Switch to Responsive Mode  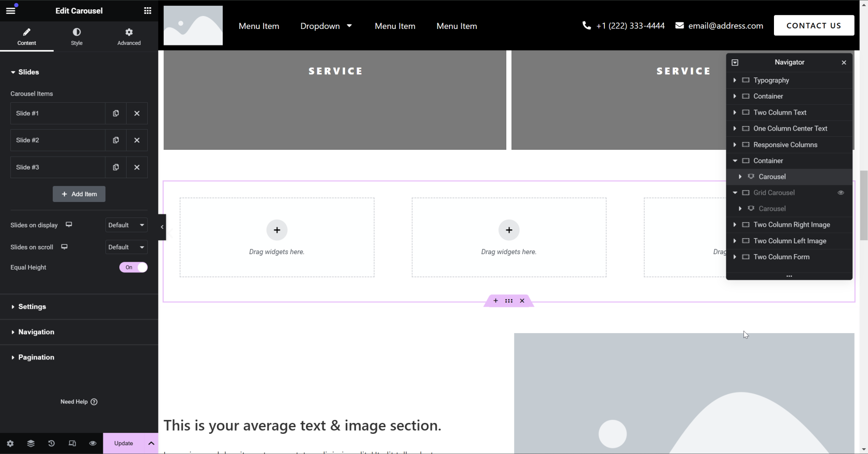(72, 443)
